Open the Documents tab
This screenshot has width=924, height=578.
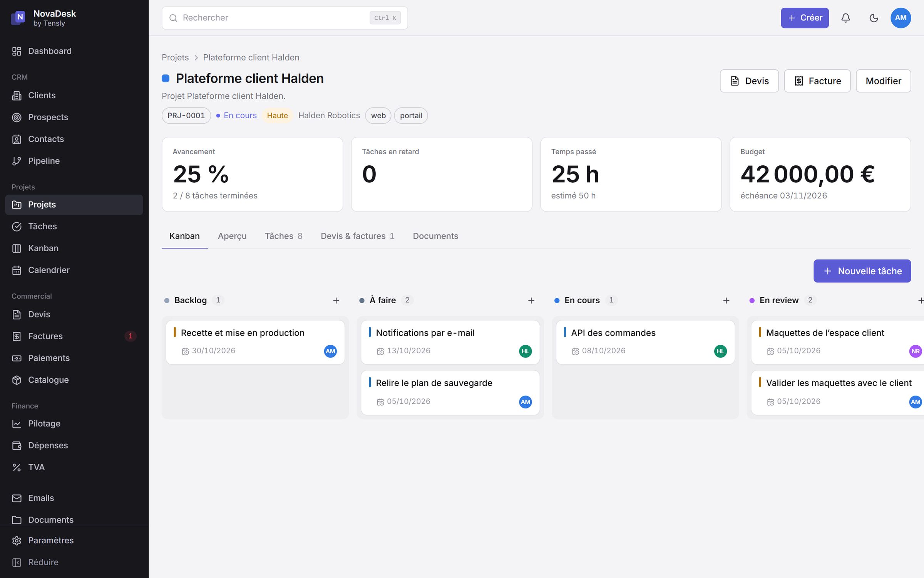(x=435, y=236)
